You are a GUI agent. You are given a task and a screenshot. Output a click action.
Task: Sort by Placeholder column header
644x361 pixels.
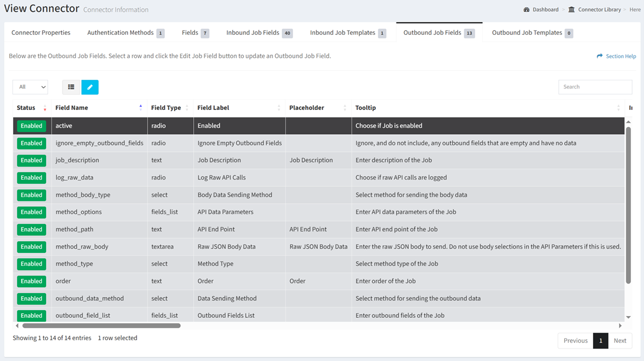[307, 108]
